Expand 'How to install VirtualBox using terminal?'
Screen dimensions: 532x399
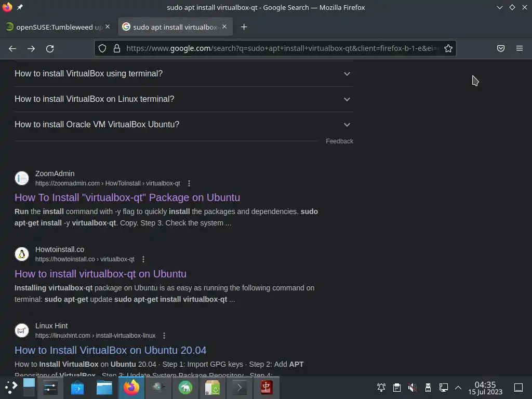click(183, 74)
